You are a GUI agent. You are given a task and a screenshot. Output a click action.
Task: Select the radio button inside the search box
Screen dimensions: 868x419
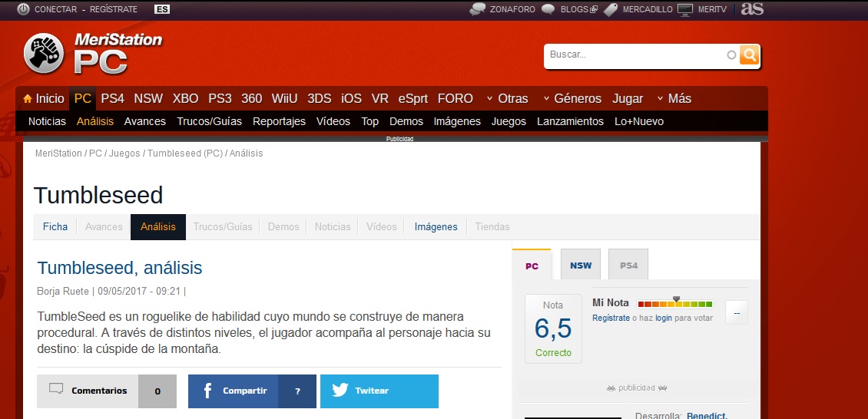tap(731, 54)
